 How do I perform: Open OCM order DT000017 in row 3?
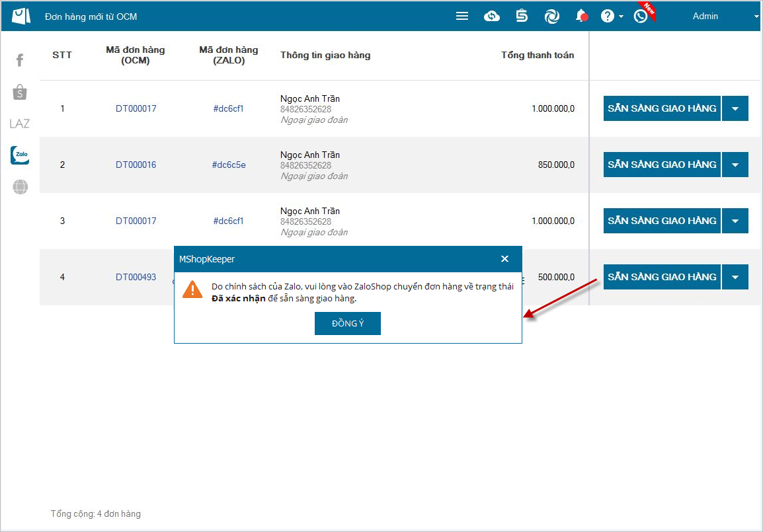click(x=136, y=221)
